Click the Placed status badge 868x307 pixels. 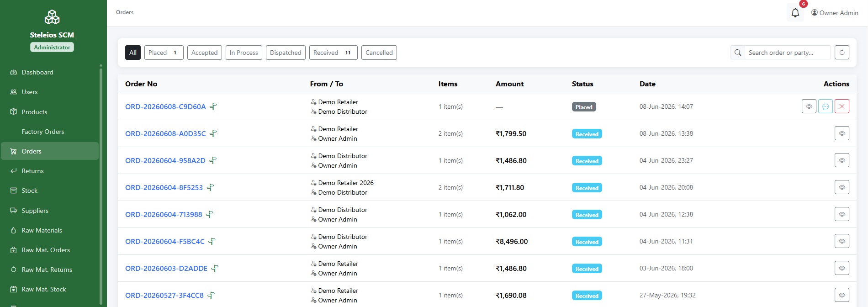(584, 107)
